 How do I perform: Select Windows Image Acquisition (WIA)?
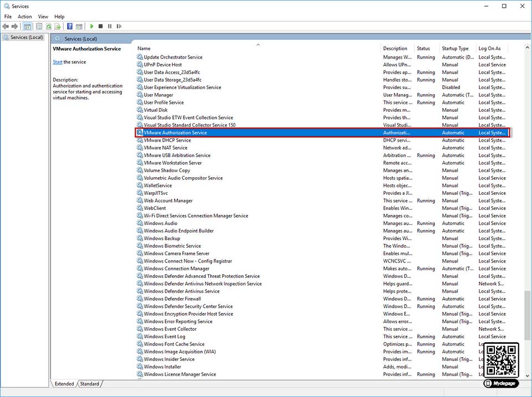[x=323, y=351]
